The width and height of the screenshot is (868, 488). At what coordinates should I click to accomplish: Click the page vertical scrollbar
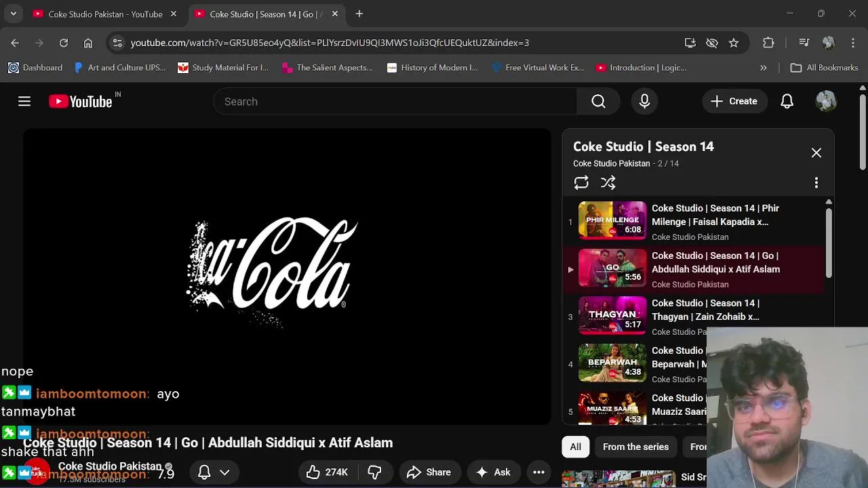[863, 132]
